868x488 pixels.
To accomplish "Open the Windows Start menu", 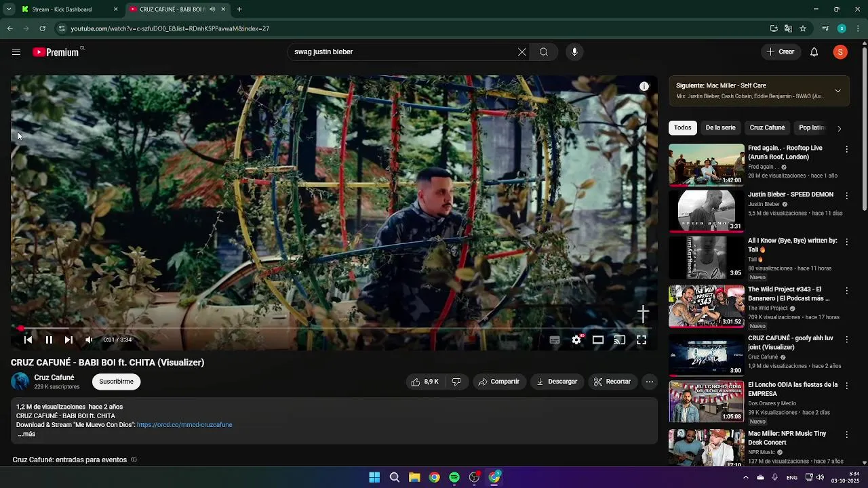I will pos(374,477).
